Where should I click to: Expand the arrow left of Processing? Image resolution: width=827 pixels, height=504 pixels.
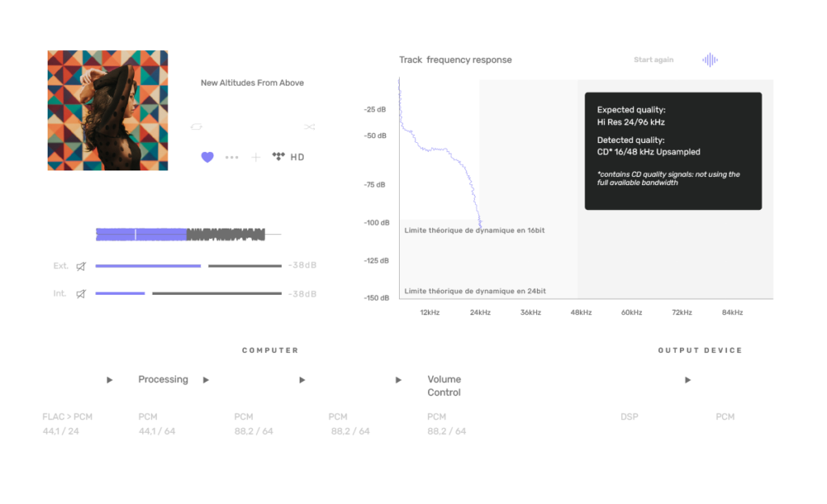(x=110, y=380)
